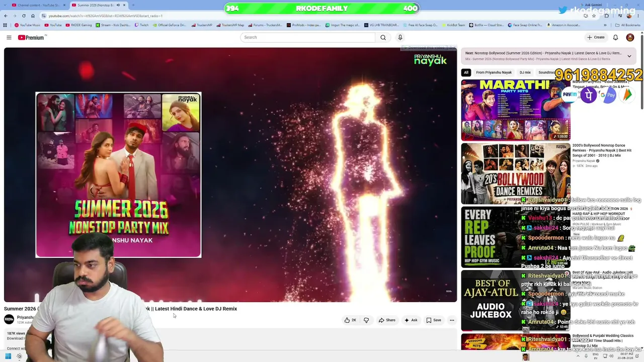Click the video title below the player

pos(120,309)
